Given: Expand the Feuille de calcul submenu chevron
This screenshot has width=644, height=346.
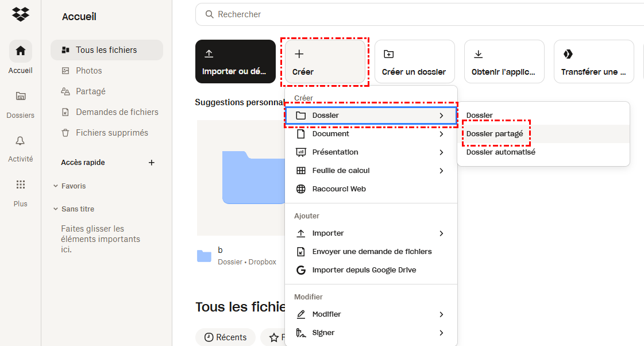Looking at the screenshot, I should (442, 171).
